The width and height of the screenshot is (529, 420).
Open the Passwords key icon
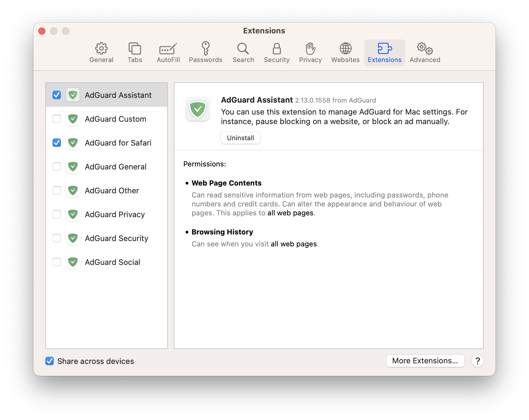(x=205, y=48)
